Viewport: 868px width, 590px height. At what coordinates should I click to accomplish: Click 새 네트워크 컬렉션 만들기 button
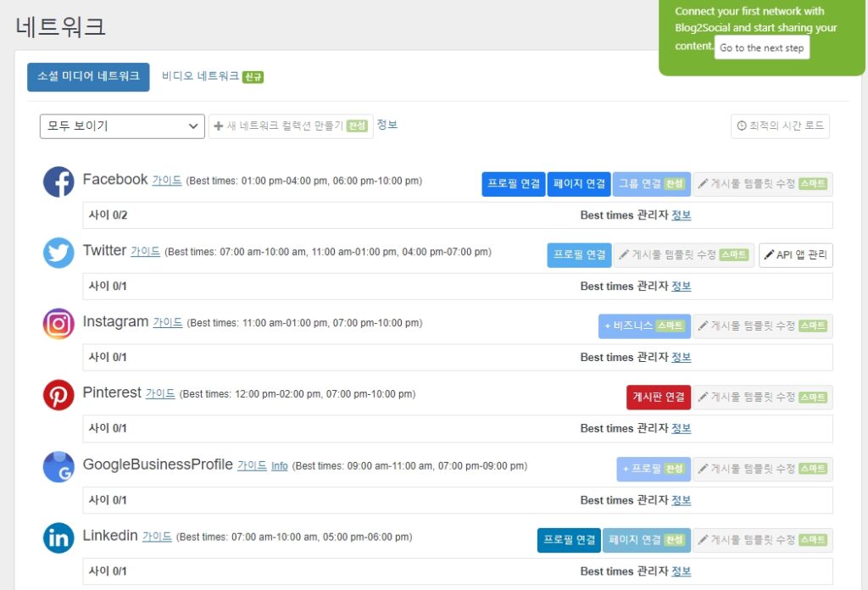pos(291,126)
